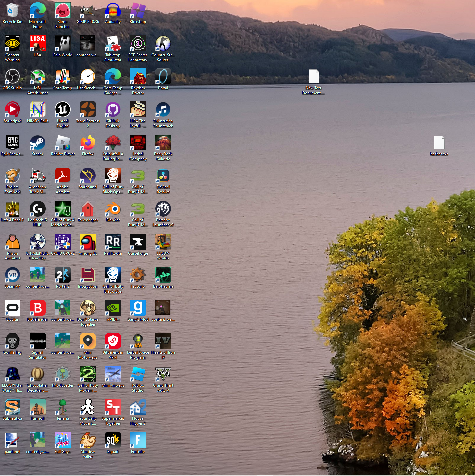Select the Blender shortcut
The width and height of the screenshot is (475, 476).
(113, 209)
